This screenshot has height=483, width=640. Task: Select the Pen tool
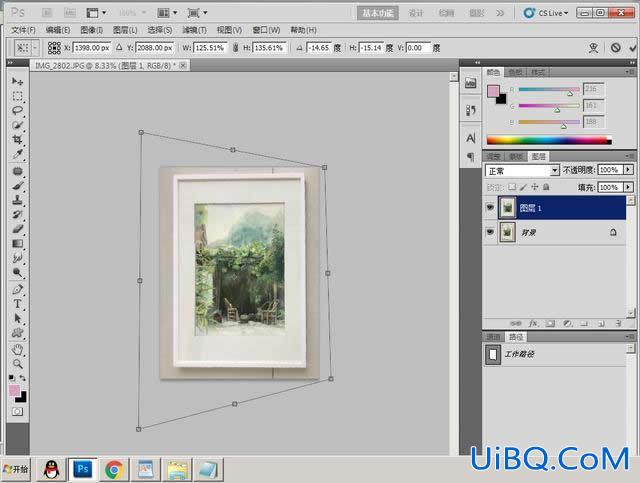(17, 289)
